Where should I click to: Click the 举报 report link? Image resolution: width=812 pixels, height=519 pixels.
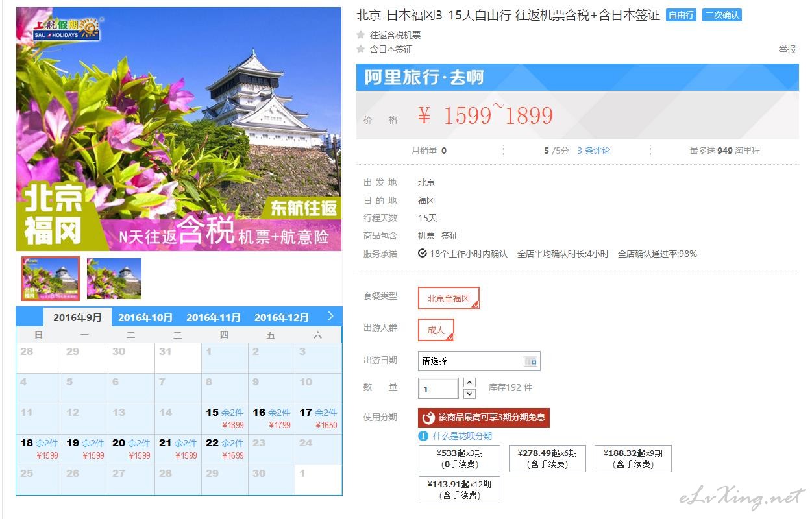point(787,49)
